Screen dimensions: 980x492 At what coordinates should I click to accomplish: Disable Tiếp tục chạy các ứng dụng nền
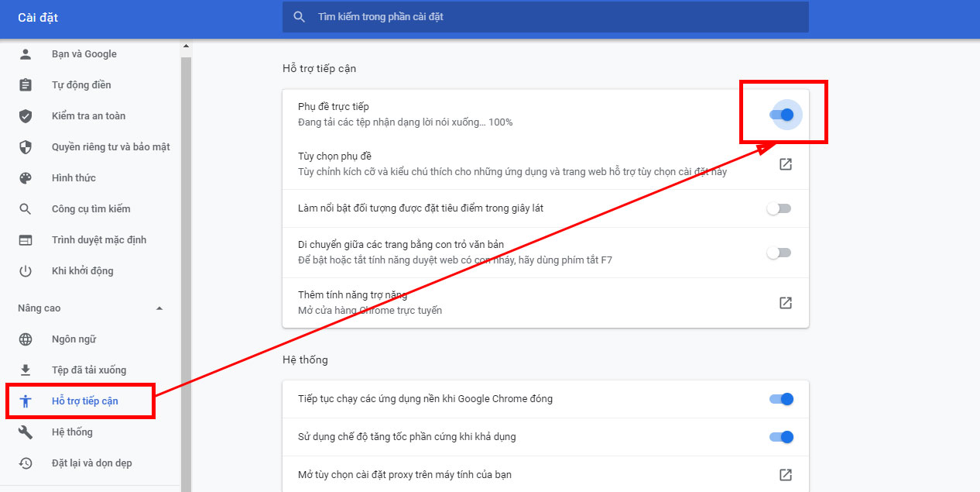[782, 399]
